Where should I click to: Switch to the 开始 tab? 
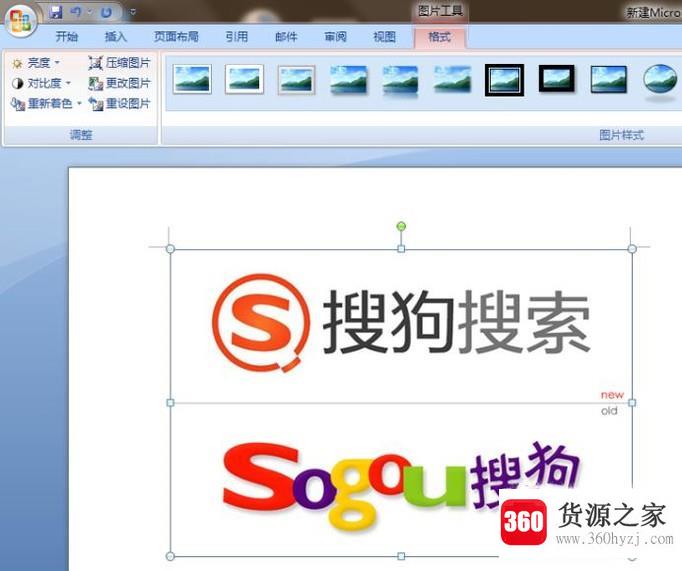coord(67,37)
